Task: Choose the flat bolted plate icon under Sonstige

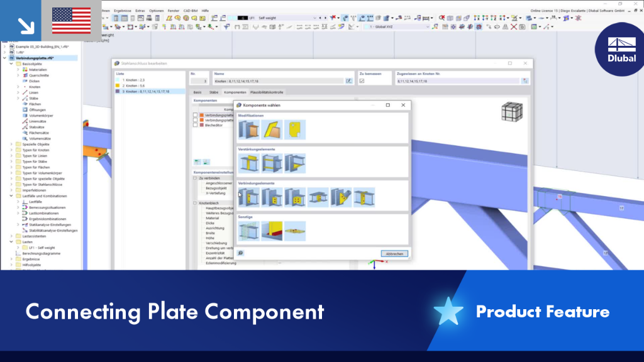Action: point(295,231)
